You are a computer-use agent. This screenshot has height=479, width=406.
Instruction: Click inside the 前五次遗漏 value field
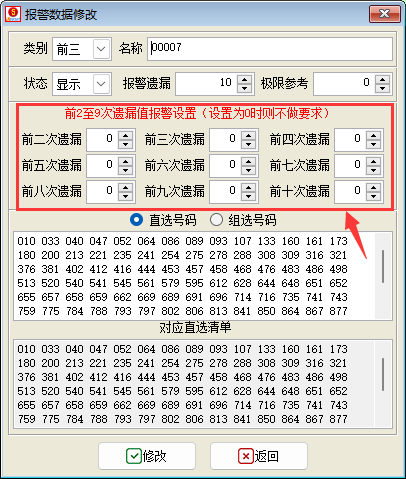click(102, 165)
